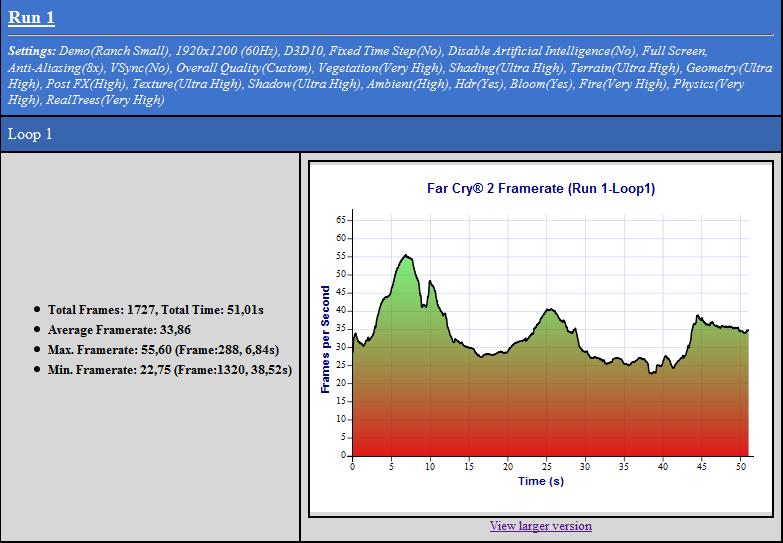783x543 pixels.
Task: Select the 'Max. Framerate: 55,60' line
Action: pos(163,350)
